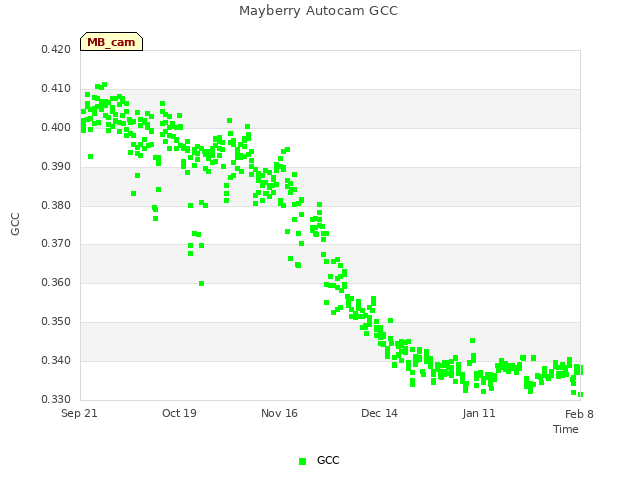
Task: Click the Oct 19 x-axis label
Action: coord(179,413)
